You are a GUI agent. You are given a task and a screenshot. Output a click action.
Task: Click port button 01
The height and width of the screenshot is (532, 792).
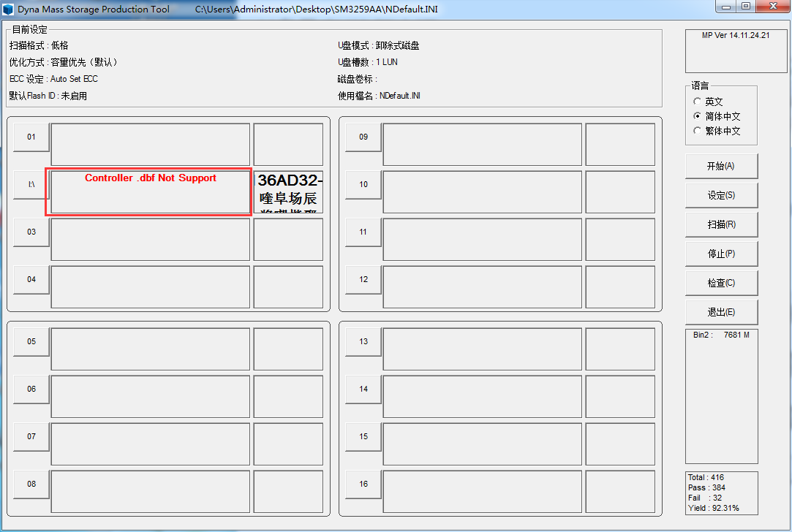point(31,137)
